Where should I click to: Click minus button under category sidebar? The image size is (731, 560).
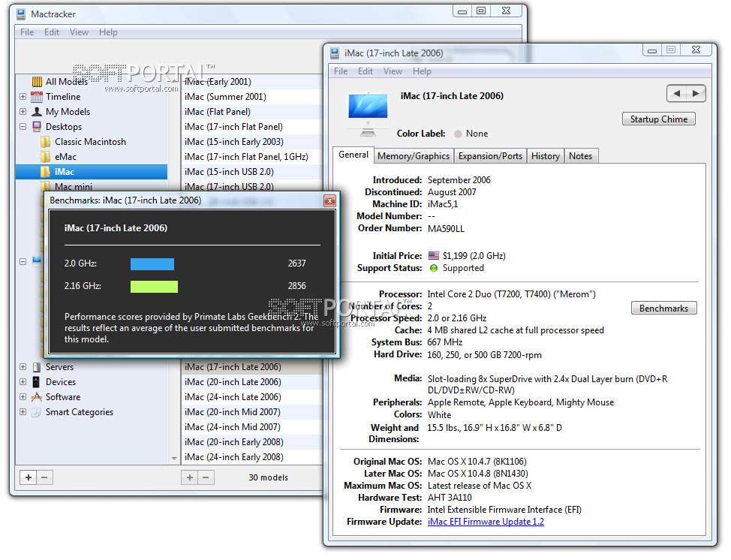click(x=45, y=477)
